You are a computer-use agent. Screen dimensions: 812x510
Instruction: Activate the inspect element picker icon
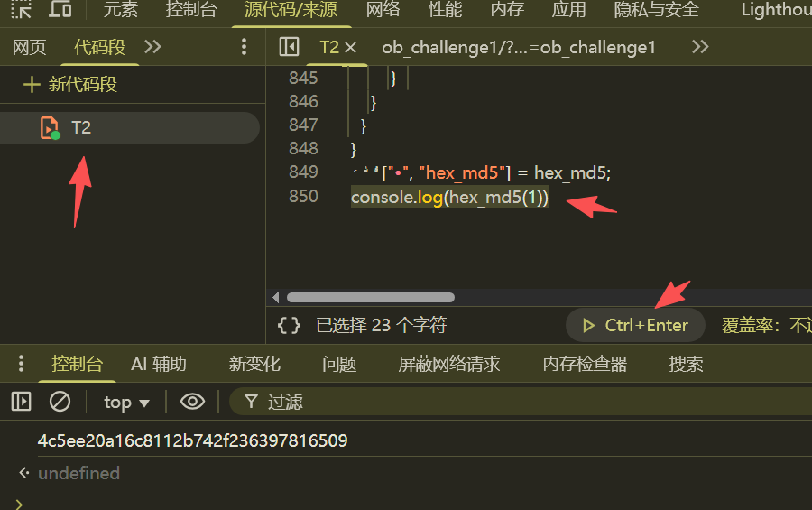[22, 9]
